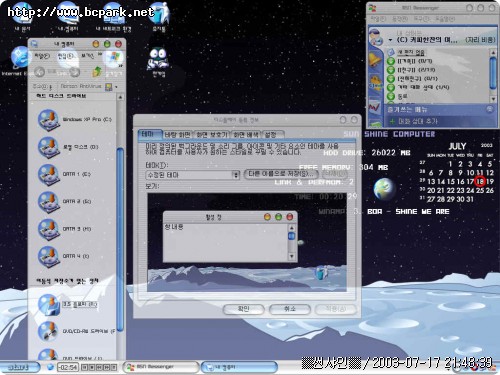Click the last Winamp control in taskbar
Viewport: 500px width, 375px height.
[114, 367]
